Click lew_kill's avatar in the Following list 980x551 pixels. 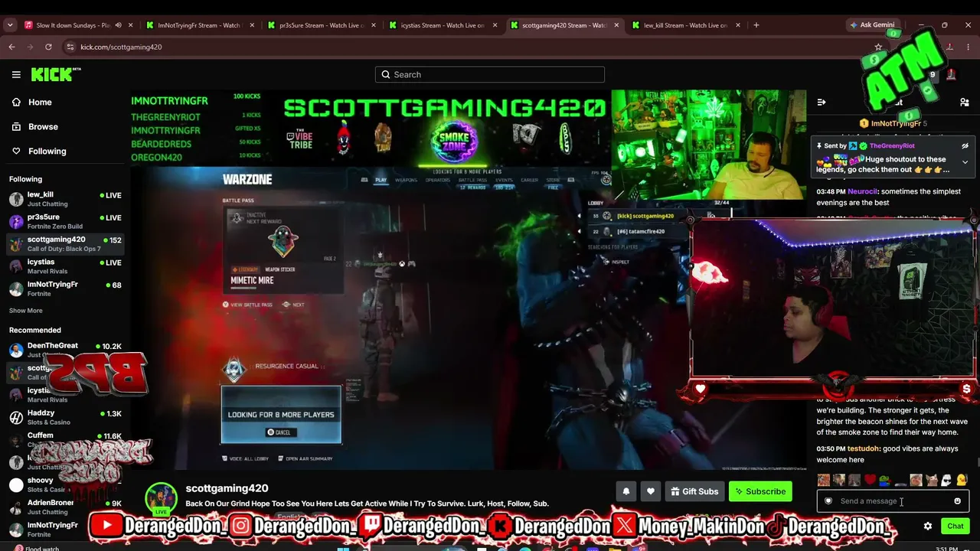pyautogui.click(x=16, y=199)
